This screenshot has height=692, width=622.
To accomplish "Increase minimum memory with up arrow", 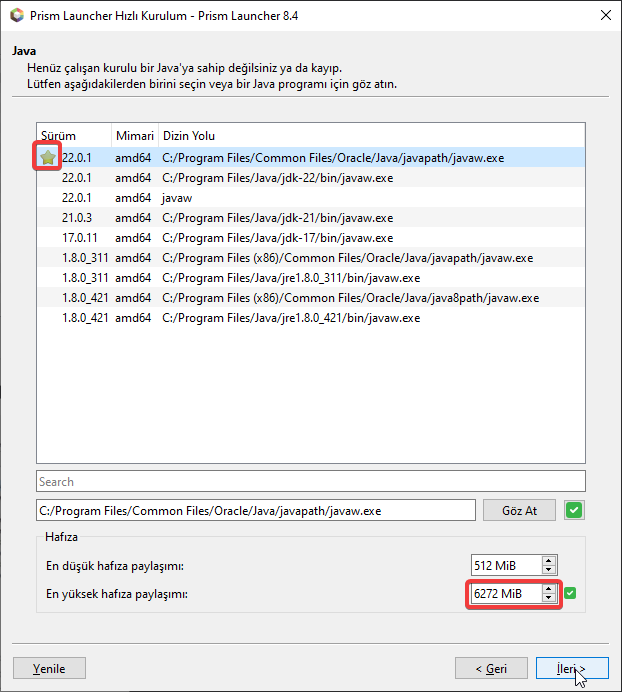I will [548, 561].
